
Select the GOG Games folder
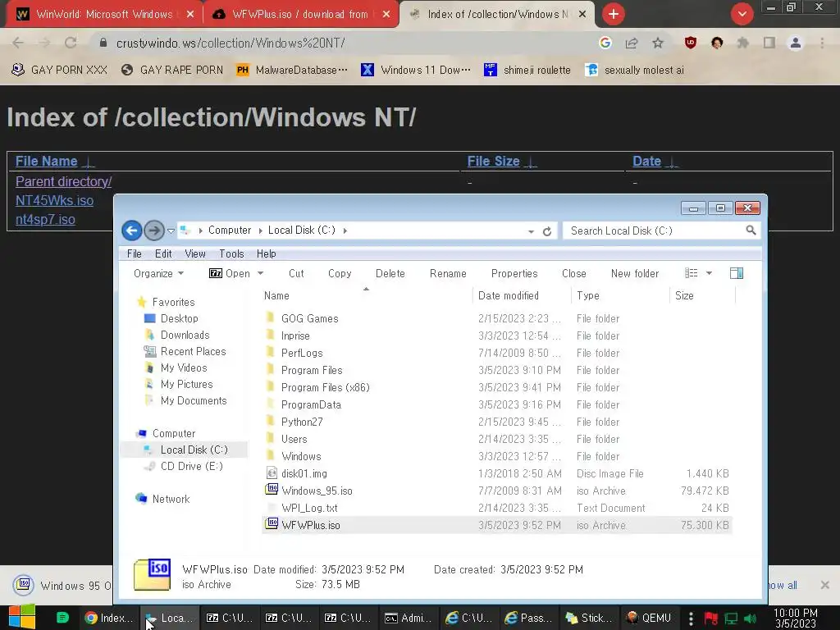coord(309,318)
